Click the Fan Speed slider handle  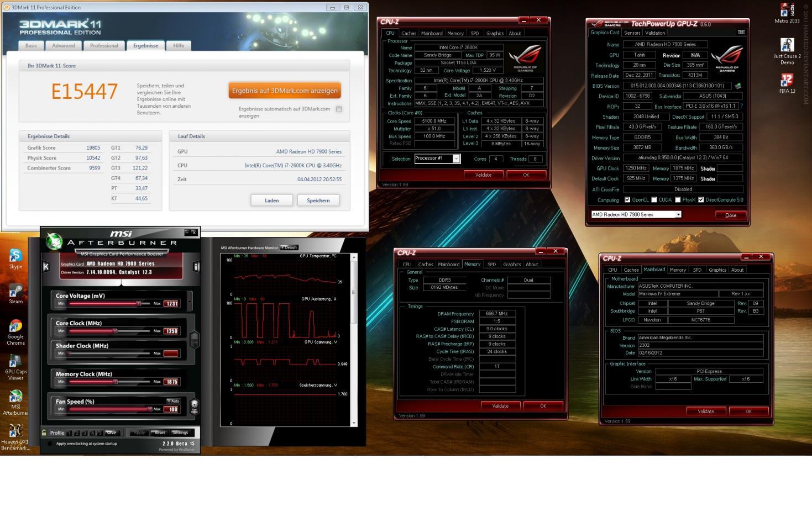[149, 409]
